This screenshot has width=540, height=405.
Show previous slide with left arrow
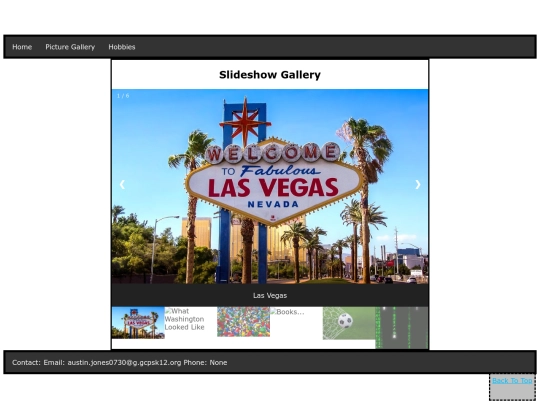pyautogui.click(x=122, y=185)
